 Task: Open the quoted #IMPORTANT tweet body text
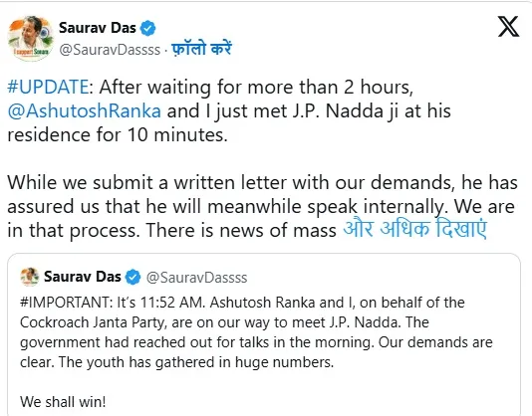tap(256, 332)
